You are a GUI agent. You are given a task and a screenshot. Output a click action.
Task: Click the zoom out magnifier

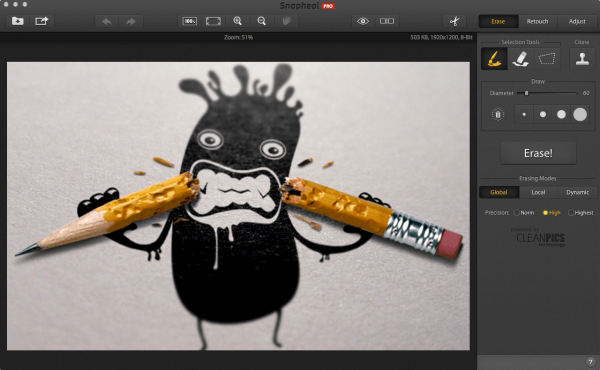coord(262,21)
